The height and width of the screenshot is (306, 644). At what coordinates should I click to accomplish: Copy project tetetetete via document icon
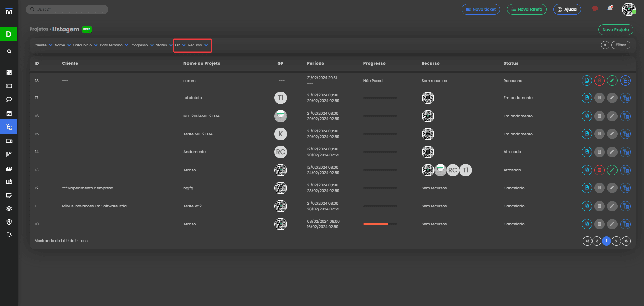coord(587,98)
